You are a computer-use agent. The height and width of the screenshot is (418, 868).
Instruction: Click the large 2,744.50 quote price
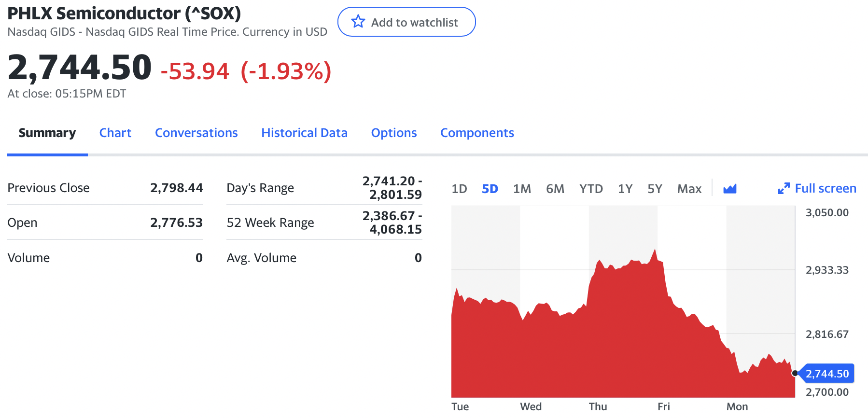click(80, 68)
